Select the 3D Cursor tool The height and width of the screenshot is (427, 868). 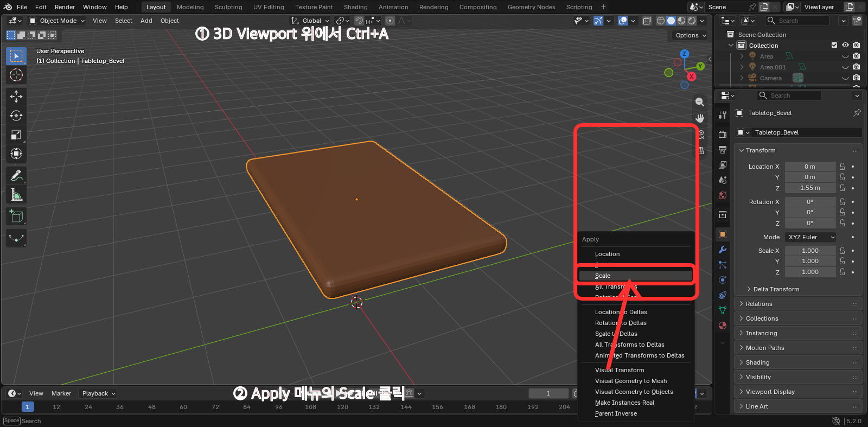[16, 75]
